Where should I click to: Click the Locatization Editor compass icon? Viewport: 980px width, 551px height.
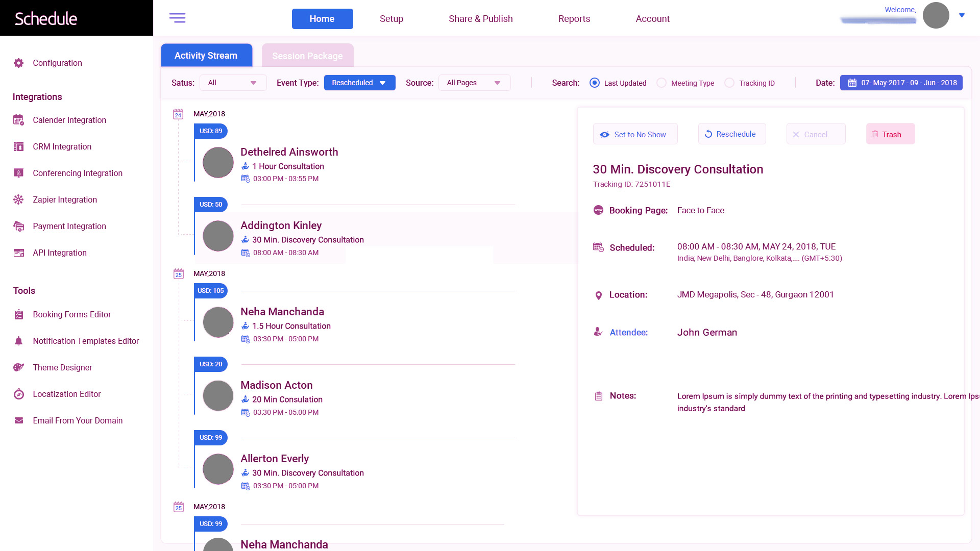tap(19, 394)
